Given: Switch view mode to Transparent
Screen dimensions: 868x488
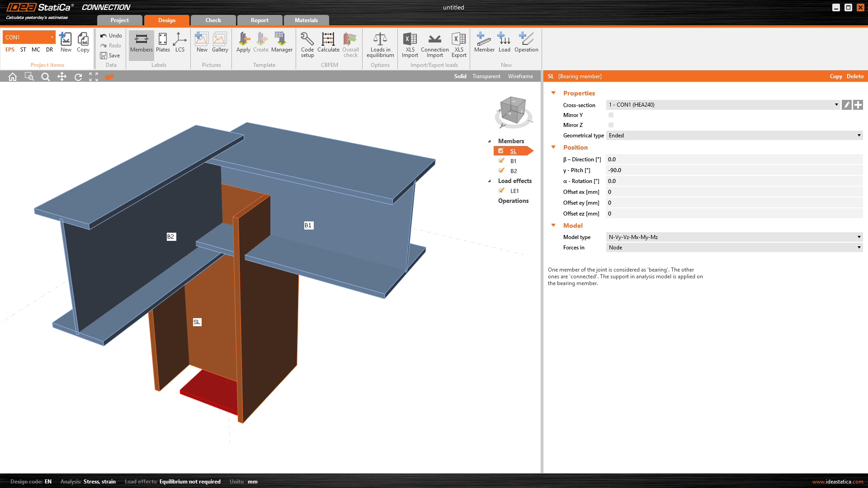Looking at the screenshot, I should click(x=486, y=76).
